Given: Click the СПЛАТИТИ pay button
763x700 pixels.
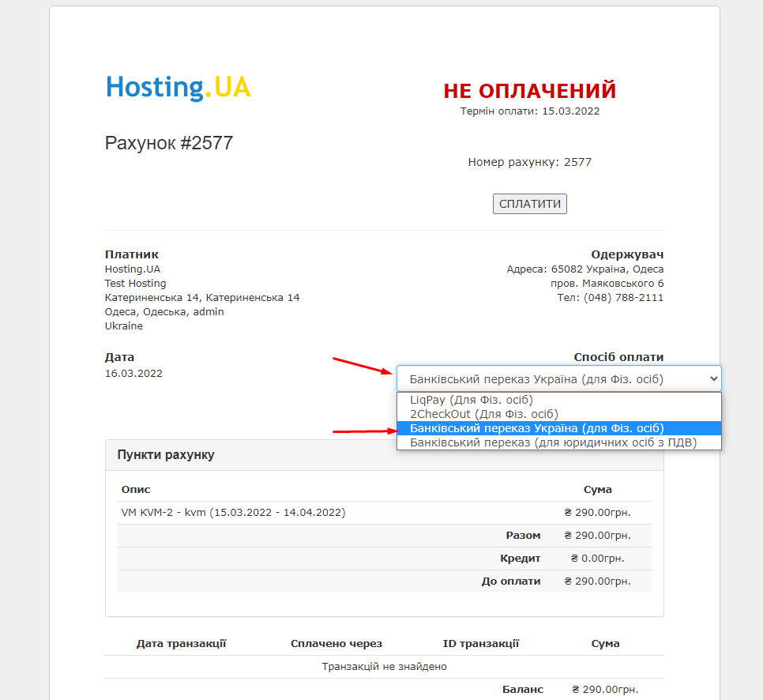Looking at the screenshot, I should pyautogui.click(x=529, y=204).
